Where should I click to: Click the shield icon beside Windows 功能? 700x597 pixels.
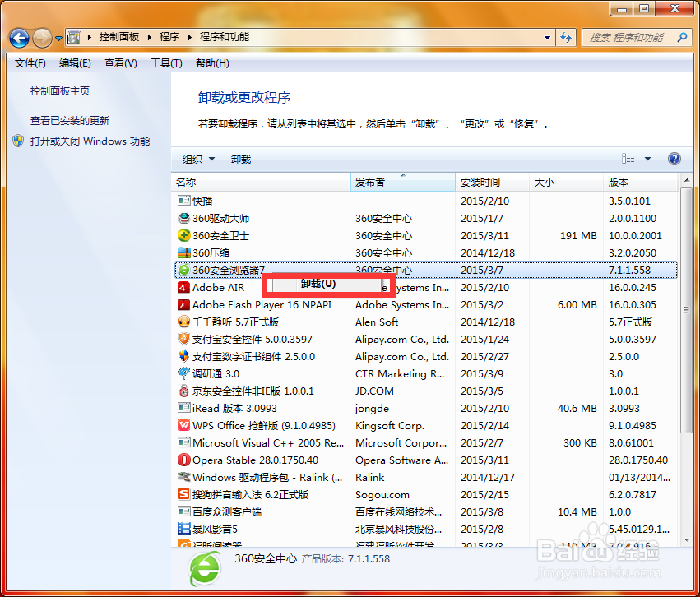point(18,141)
